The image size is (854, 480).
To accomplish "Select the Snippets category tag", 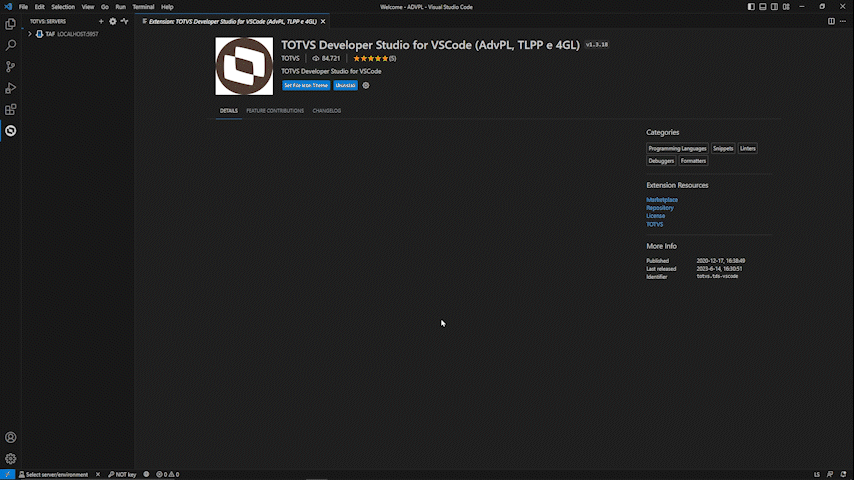I will click(x=723, y=148).
